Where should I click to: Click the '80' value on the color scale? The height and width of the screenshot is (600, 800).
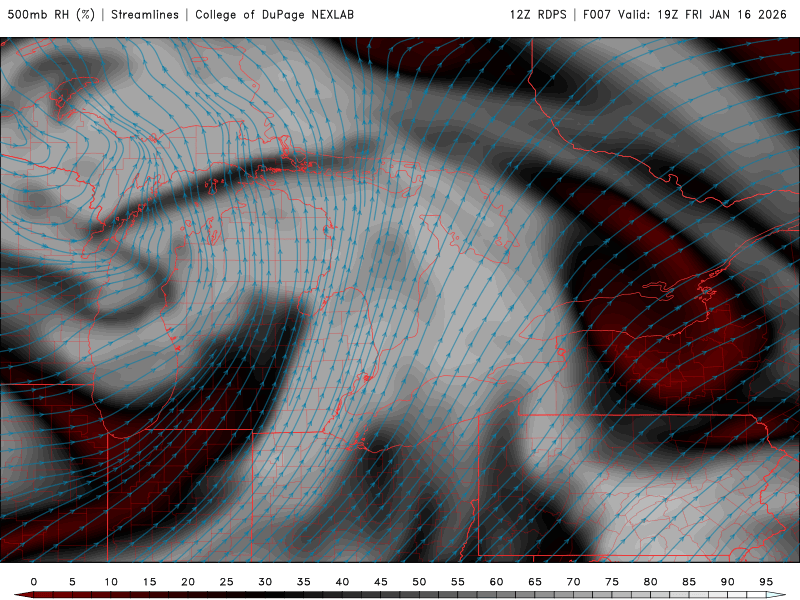click(x=651, y=582)
